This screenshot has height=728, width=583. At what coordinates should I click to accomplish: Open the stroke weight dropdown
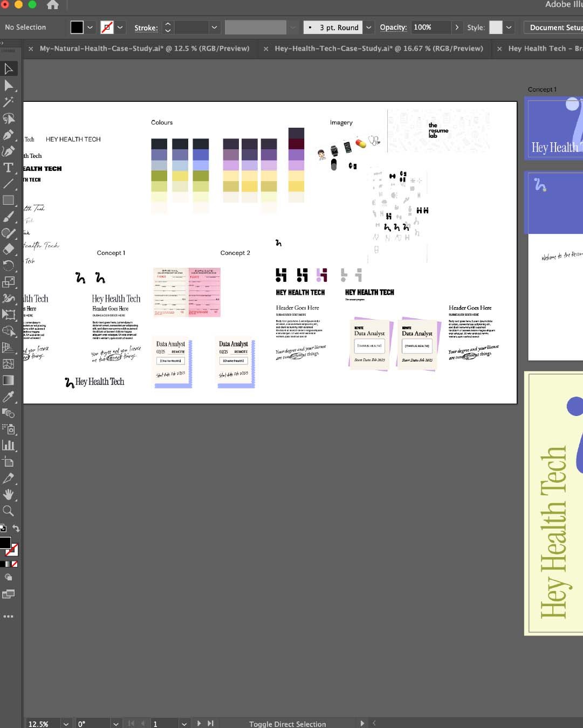(215, 27)
